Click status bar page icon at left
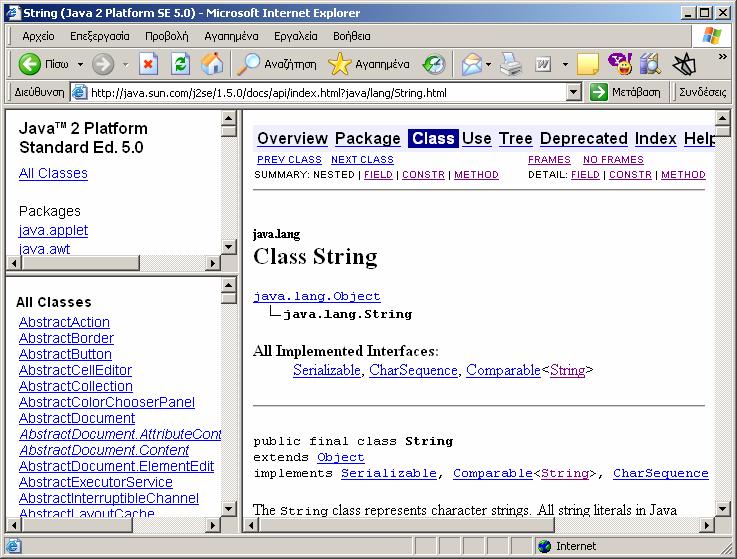The width and height of the screenshot is (737, 559). (x=13, y=546)
